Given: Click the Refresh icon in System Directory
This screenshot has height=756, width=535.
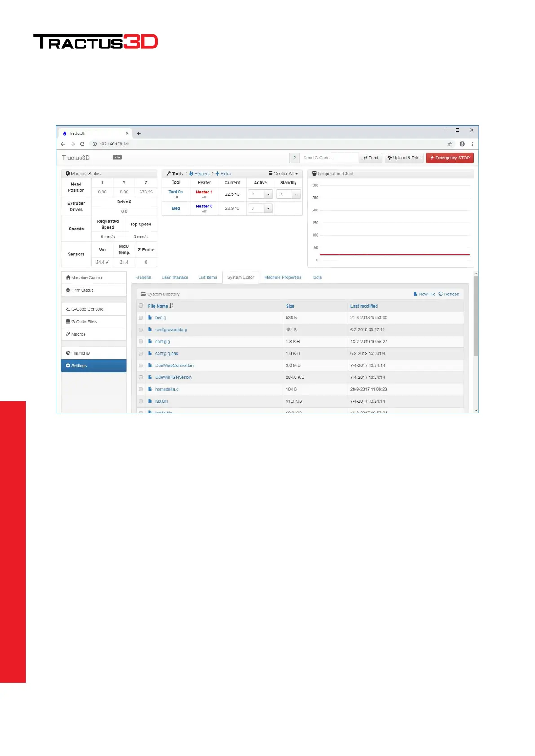Looking at the screenshot, I should [x=441, y=294].
